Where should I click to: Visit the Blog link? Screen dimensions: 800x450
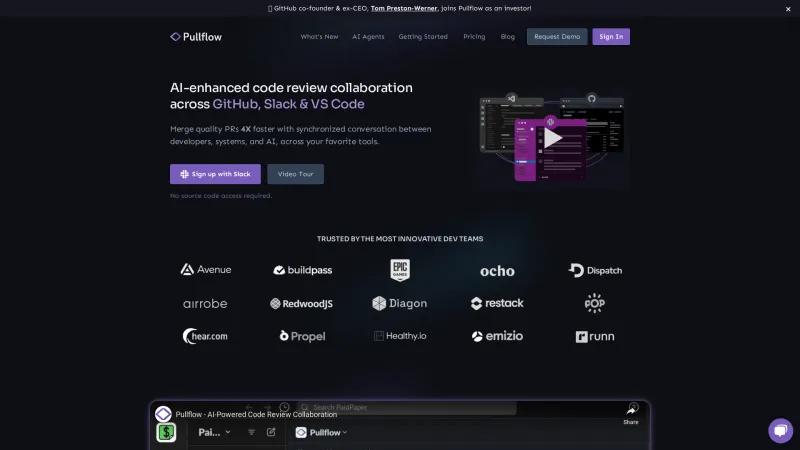pyautogui.click(x=508, y=37)
